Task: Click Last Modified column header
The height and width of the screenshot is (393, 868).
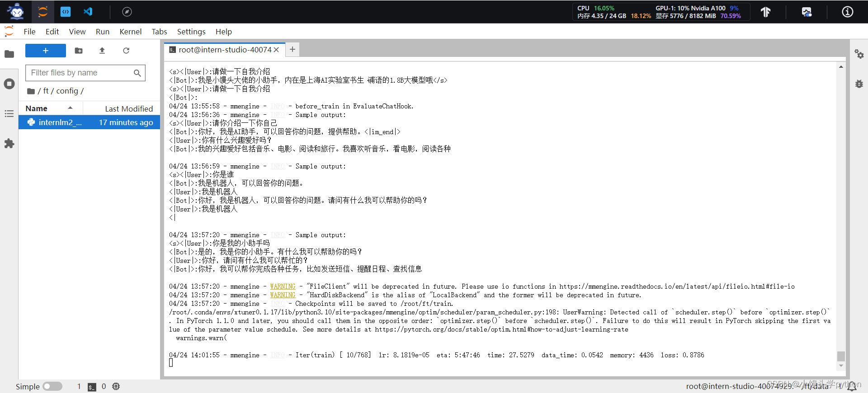Action: 129,108
